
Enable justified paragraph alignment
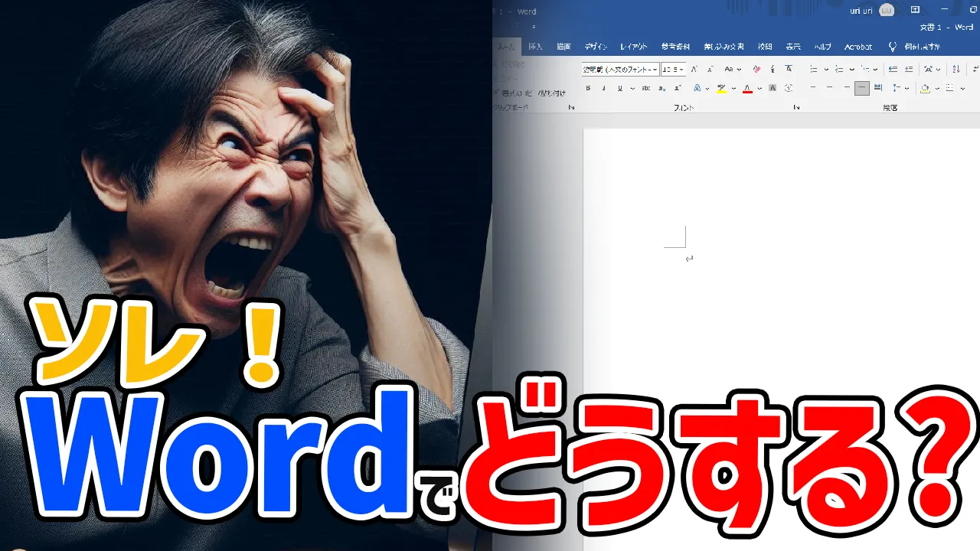[x=862, y=89]
